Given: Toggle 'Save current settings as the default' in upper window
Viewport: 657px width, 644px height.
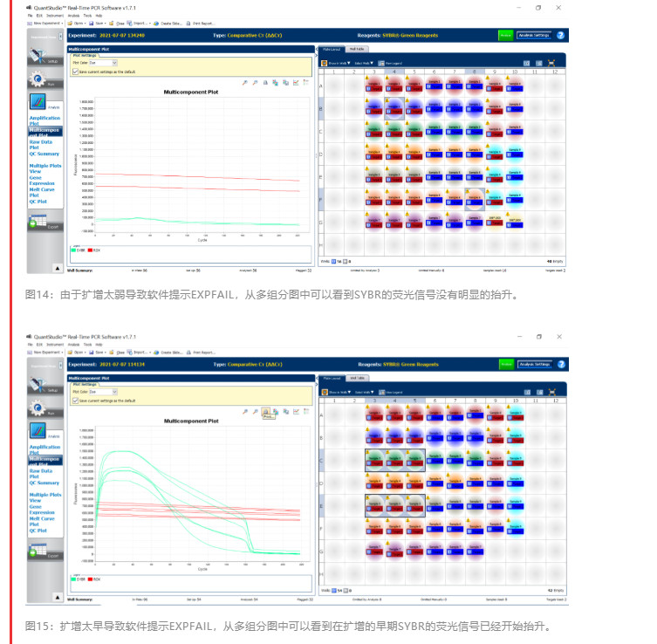Looking at the screenshot, I should (75, 72).
